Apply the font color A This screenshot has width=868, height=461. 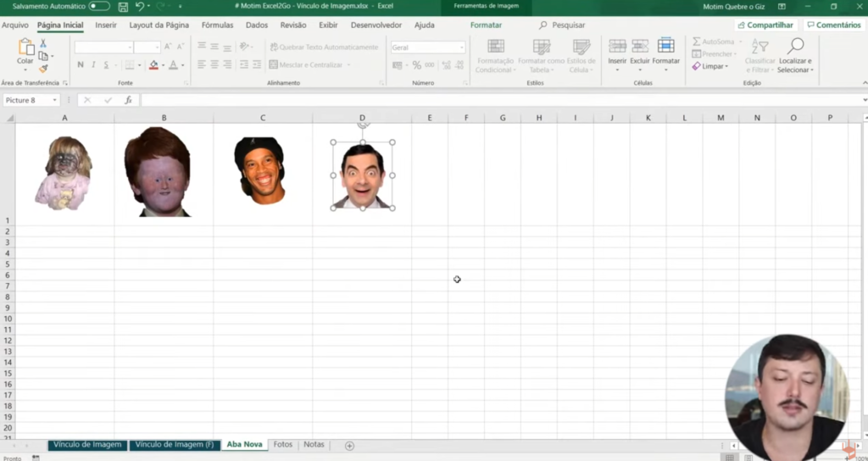click(x=173, y=64)
